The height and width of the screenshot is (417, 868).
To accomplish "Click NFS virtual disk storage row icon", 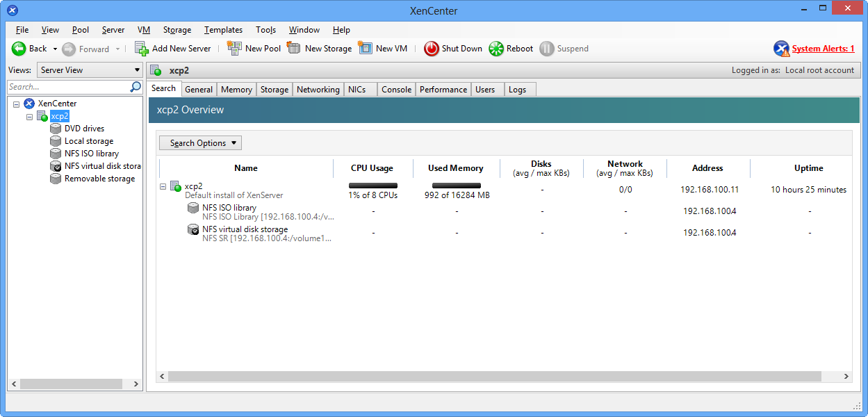I will (x=193, y=229).
